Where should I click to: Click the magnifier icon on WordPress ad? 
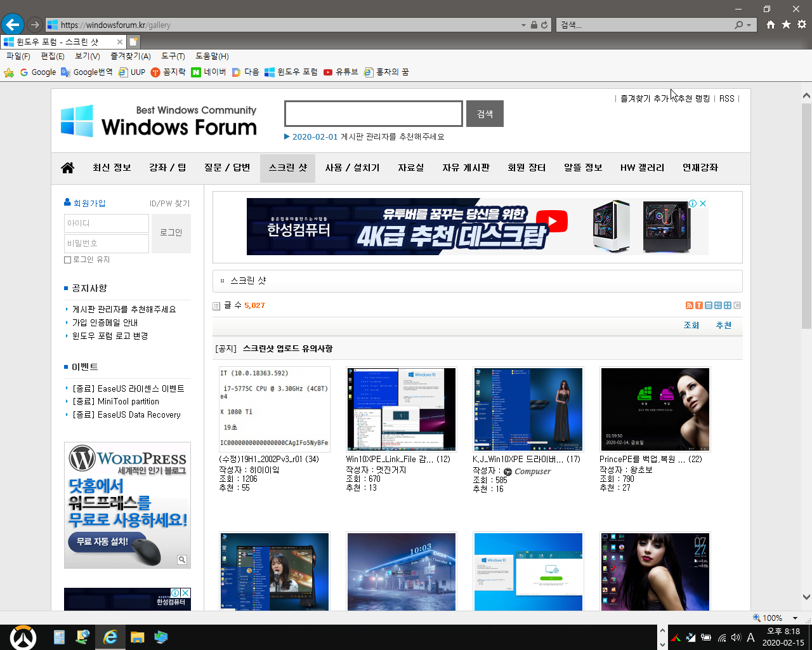[182, 559]
